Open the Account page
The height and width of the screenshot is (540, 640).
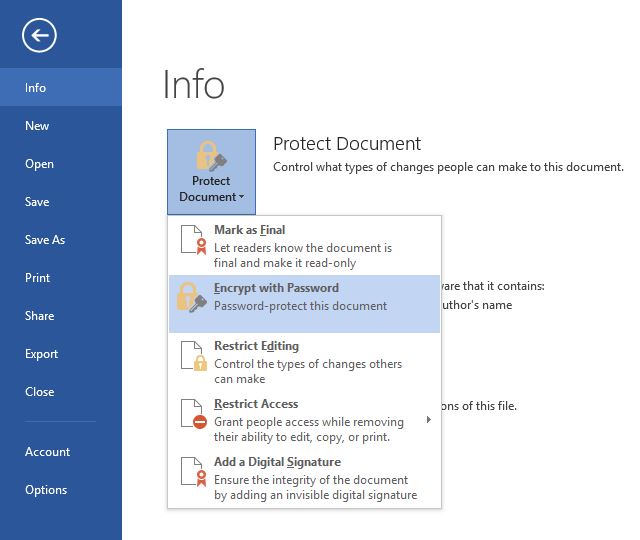[x=61, y=451]
